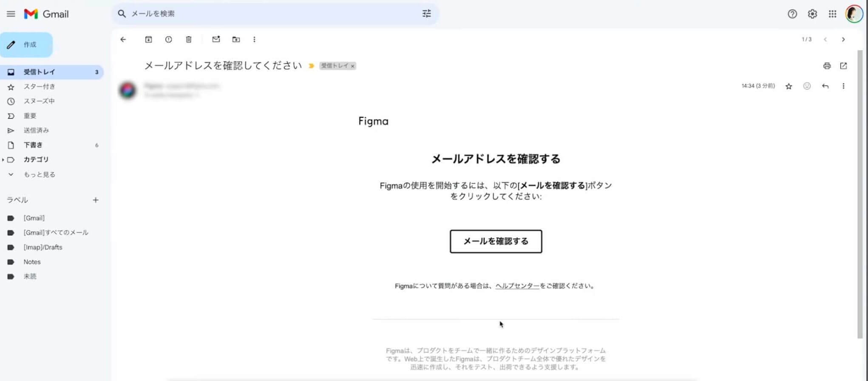Star this Figma email
The width and height of the screenshot is (868, 381).
(x=789, y=86)
